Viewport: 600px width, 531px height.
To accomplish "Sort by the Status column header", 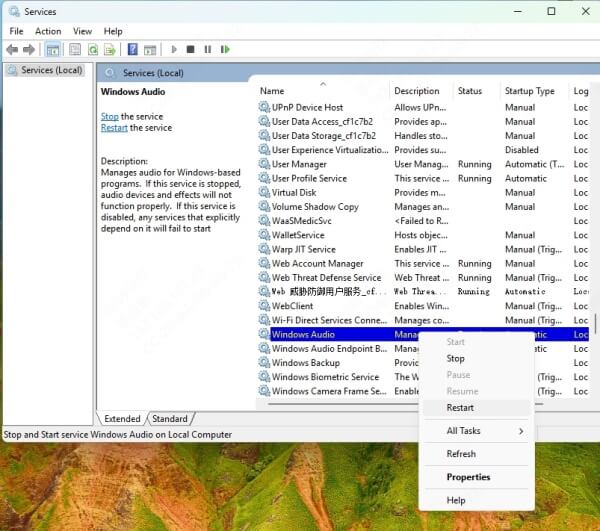I will pos(477,91).
